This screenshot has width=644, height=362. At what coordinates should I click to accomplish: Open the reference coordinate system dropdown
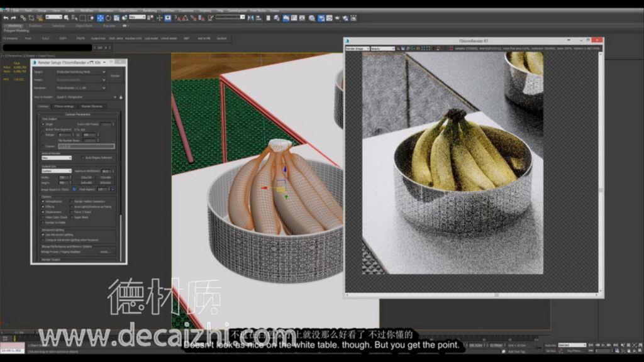tap(137, 17)
